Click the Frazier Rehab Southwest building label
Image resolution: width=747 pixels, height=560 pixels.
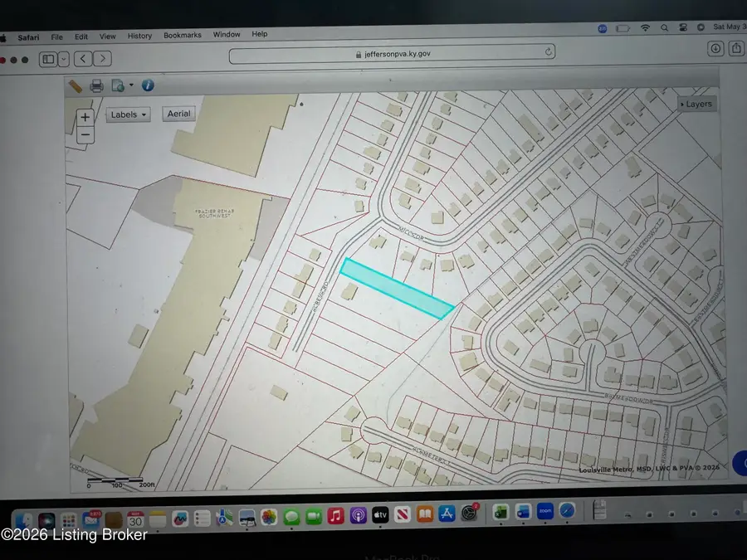(x=215, y=213)
